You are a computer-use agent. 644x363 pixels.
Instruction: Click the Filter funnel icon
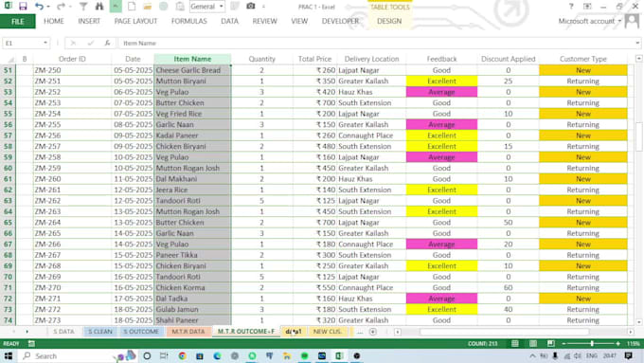(x=83, y=7)
